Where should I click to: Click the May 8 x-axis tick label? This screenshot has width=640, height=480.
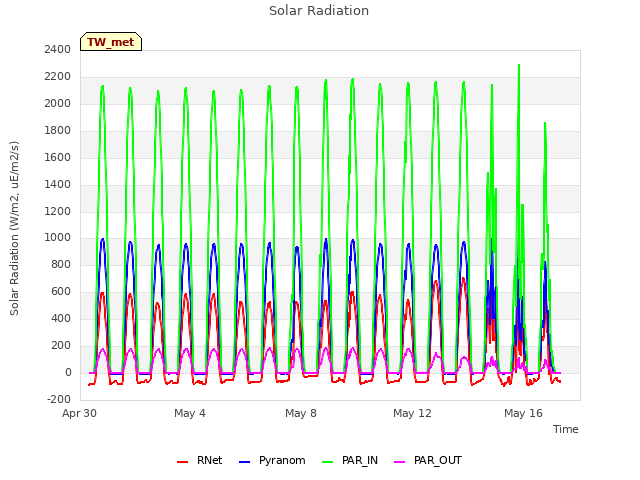[301, 413]
